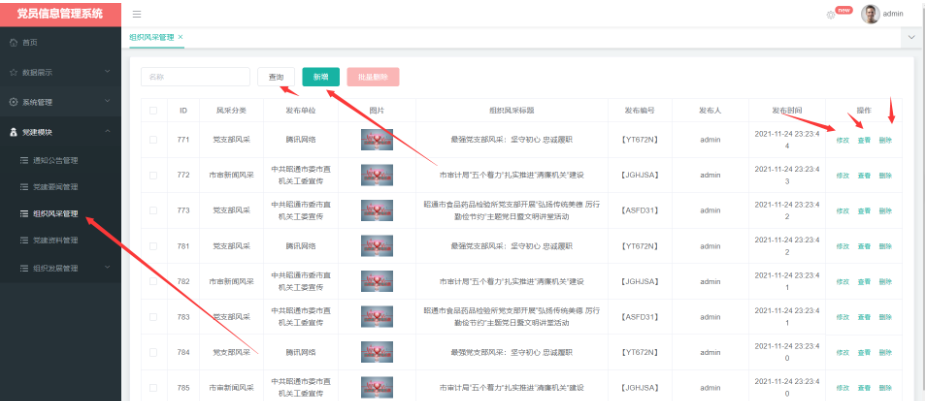
Task: Click the person icon beside 党建模块
Action: (x=14, y=132)
